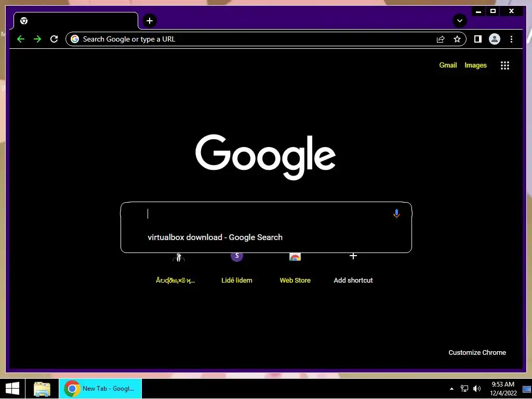Go forward with the green forward arrow

(x=37, y=39)
